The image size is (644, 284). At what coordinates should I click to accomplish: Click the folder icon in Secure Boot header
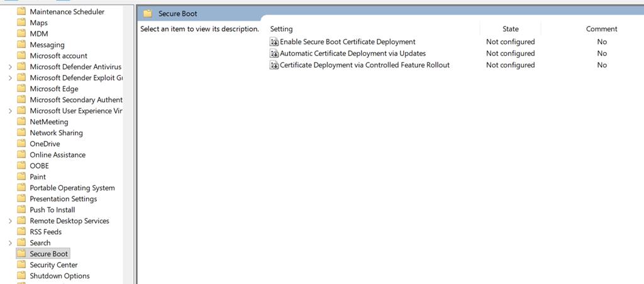pos(148,13)
